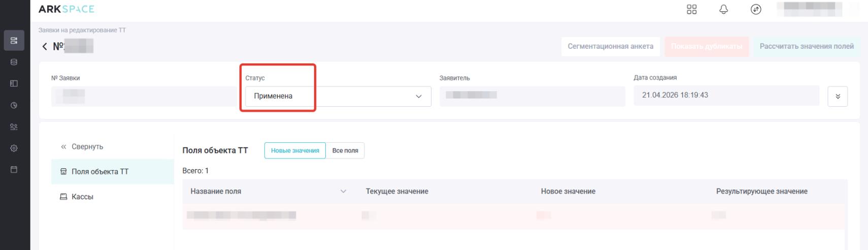Click 'Сегментационная анкета' button

pyautogui.click(x=610, y=47)
